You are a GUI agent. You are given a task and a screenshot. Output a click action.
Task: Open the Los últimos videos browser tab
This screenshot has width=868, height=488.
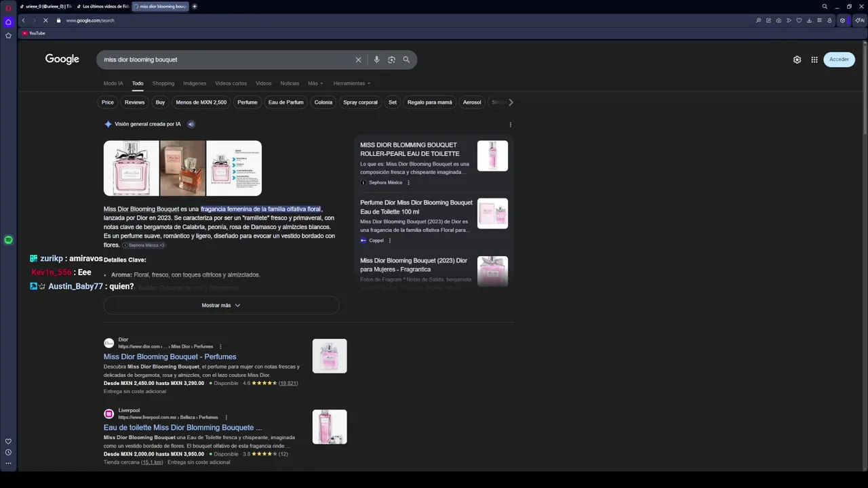pos(102,6)
